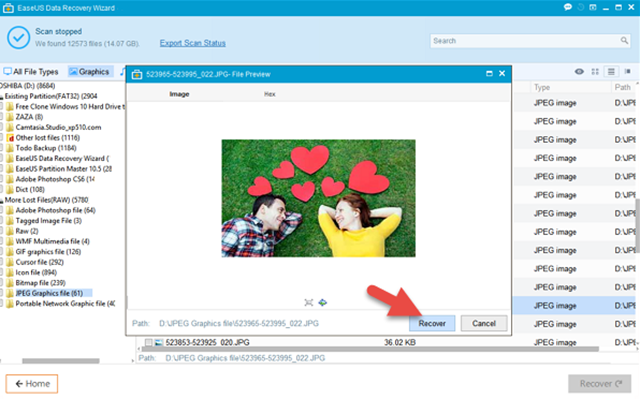Select Adobe Photoshop CS6 folder
This screenshot has height=399, width=640.
pyautogui.click(x=55, y=179)
